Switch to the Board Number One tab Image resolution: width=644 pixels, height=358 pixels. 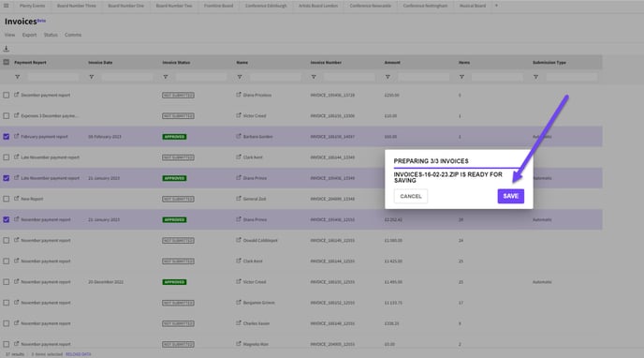click(x=125, y=6)
